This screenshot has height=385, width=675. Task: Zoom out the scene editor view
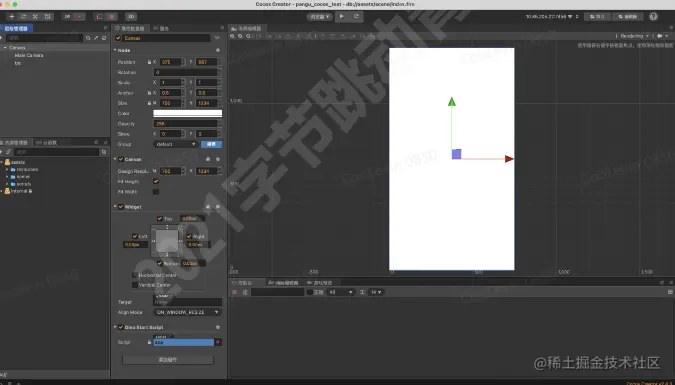click(240, 36)
